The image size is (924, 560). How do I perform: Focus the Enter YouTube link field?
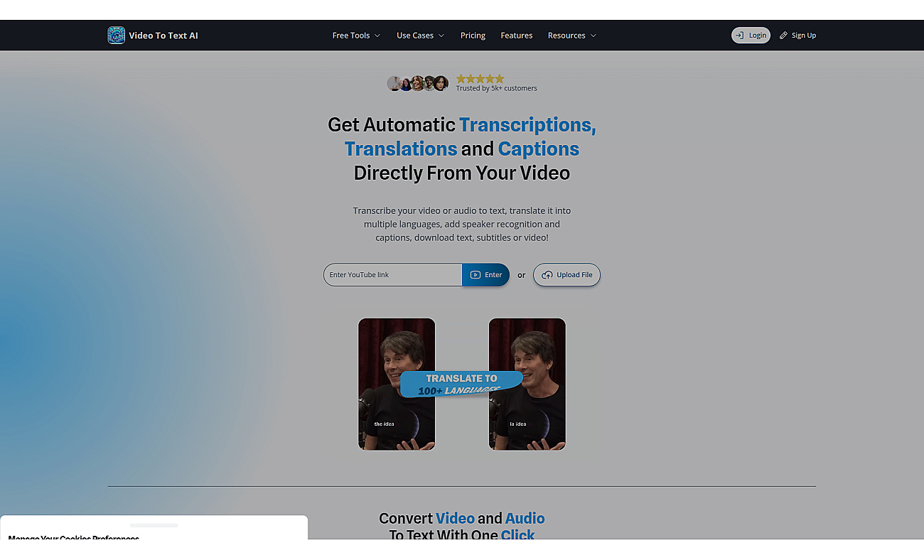pyautogui.click(x=393, y=275)
